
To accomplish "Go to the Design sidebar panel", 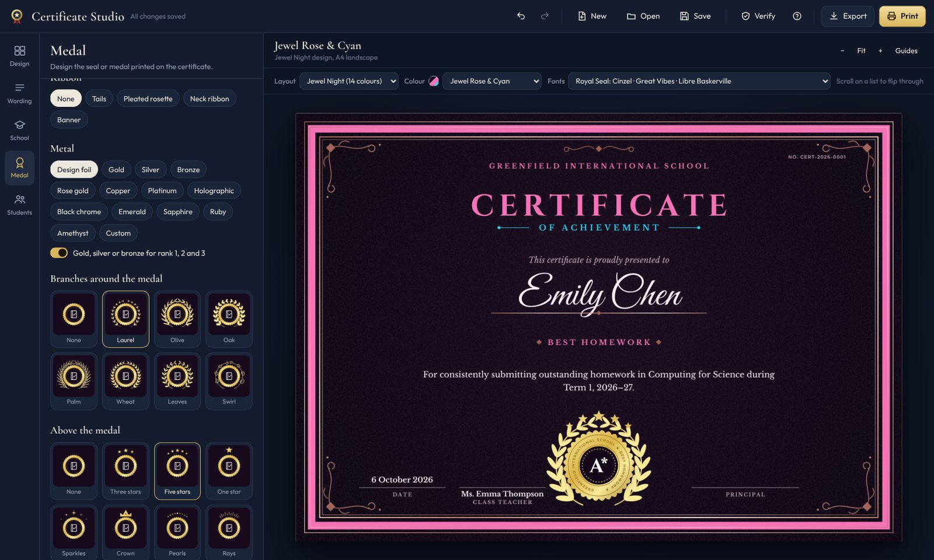I will (x=19, y=56).
